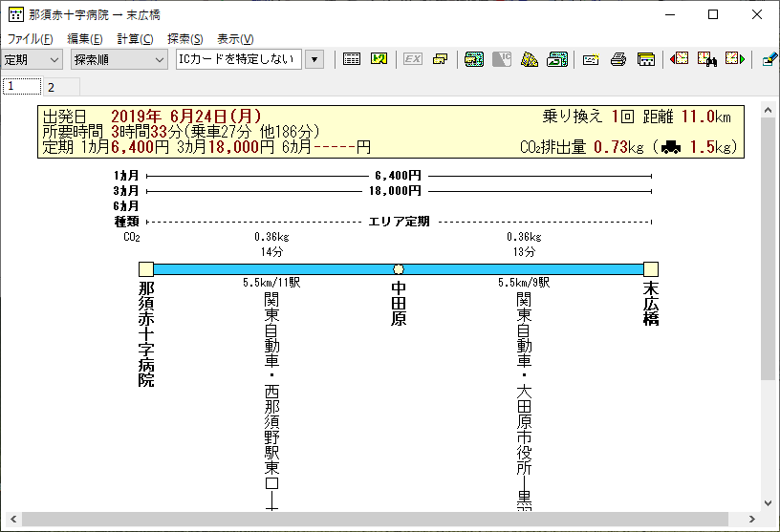Click the departure date 2019年 6月24日(月)

click(x=186, y=117)
